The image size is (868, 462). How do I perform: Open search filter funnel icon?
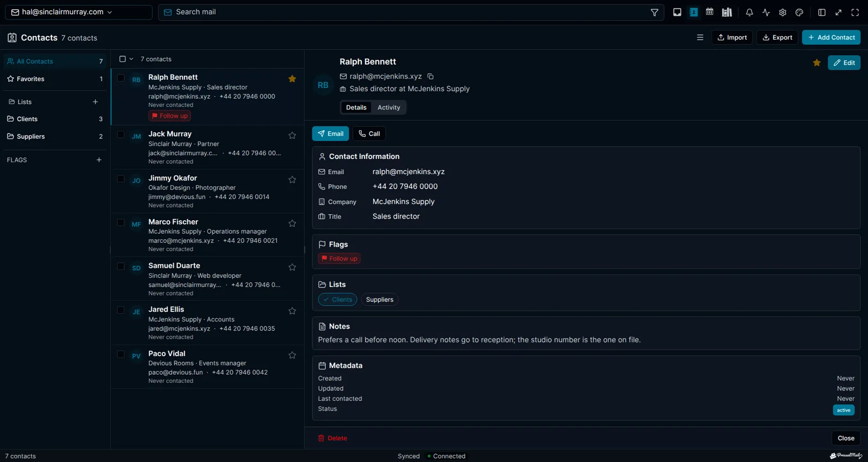pyautogui.click(x=655, y=12)
